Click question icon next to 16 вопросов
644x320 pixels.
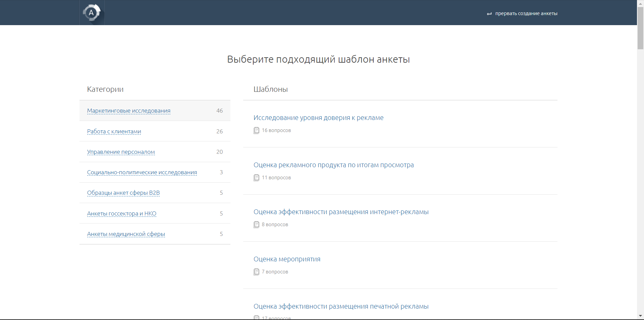click(x=257, y=130)
